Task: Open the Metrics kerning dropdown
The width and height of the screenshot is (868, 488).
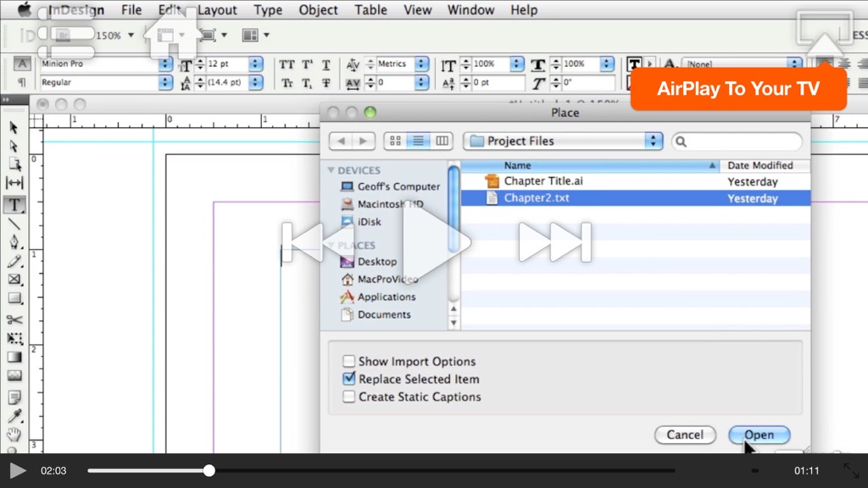Action: (420, 64)
